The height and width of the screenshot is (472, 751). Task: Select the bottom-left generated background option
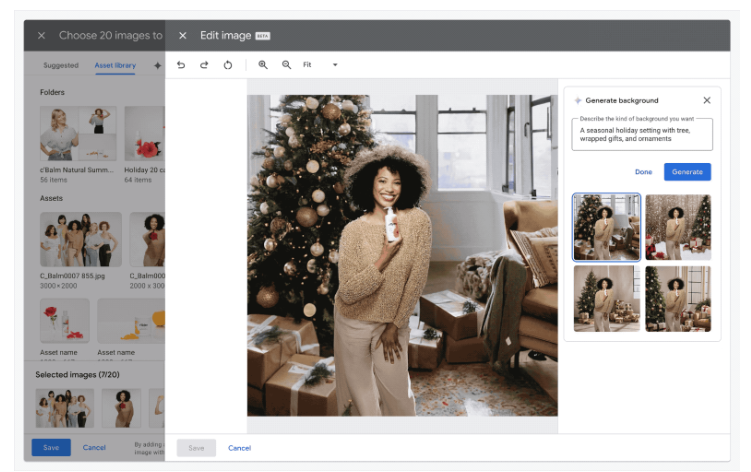coord(607,299)
